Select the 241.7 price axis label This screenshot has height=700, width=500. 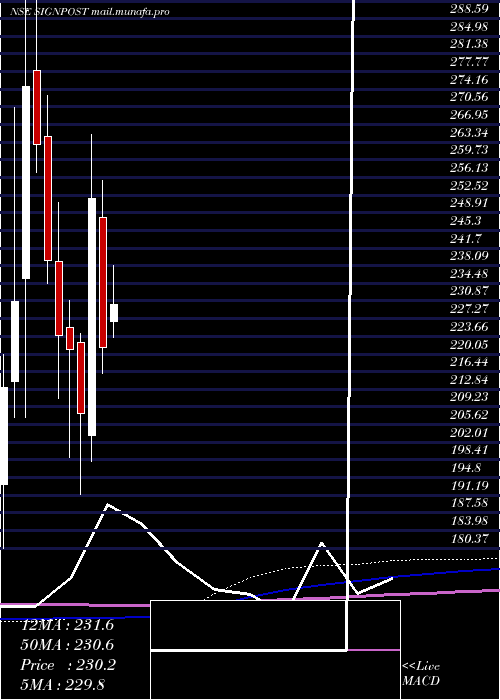click(x=466, y=238)
